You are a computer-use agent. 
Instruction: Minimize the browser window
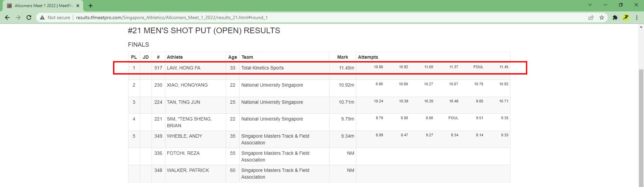tap(605, 5)
